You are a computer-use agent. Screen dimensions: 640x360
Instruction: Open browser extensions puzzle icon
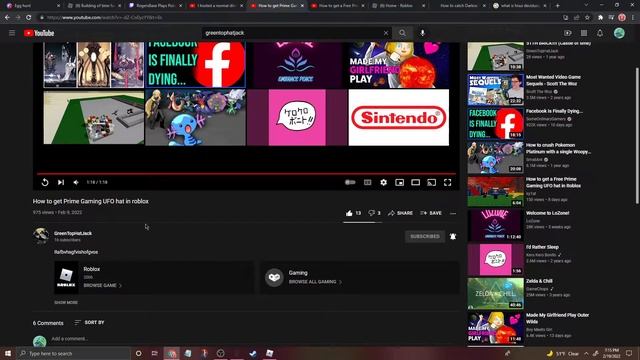click(600, 18)
